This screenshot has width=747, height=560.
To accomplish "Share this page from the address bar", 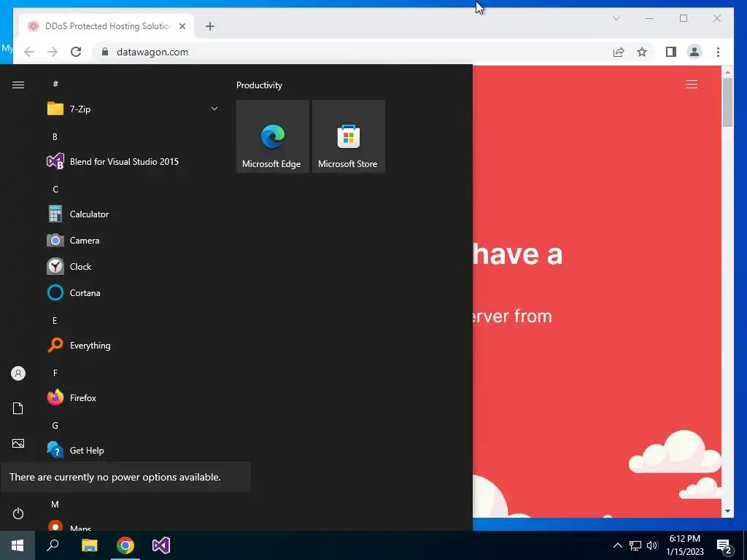I will click(x=619, y=52).
